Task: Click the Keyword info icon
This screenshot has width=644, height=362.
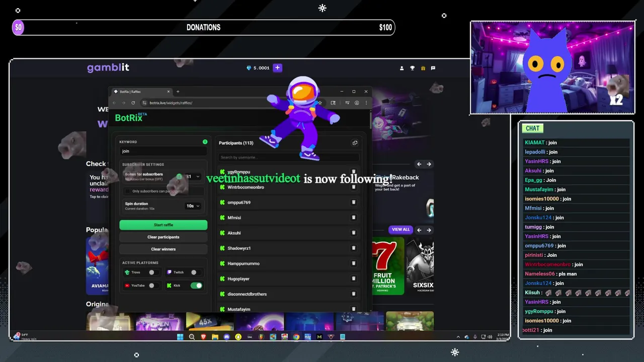Action: coord(205,142)
